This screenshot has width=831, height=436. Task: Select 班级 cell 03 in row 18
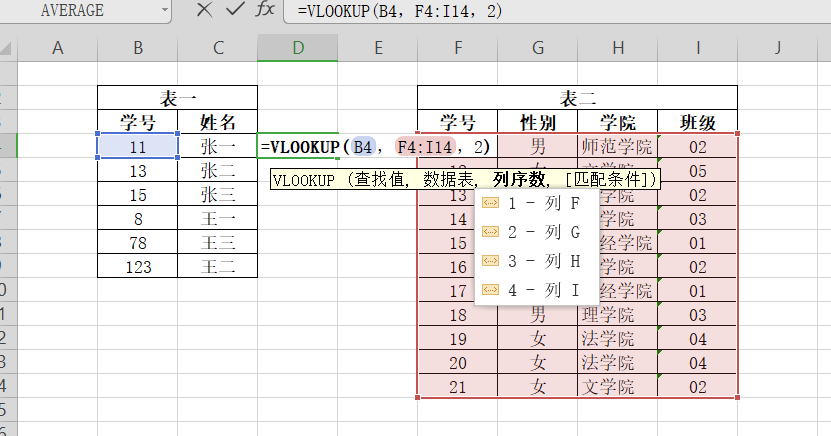click(698, 314)
